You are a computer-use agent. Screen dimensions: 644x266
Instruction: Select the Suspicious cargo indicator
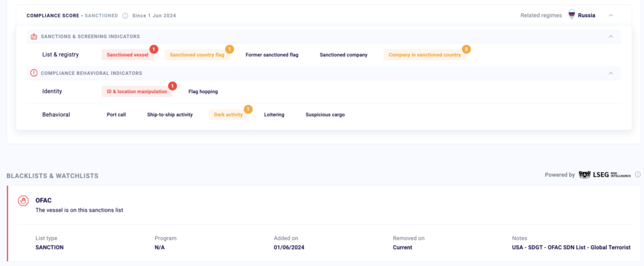click(x=325, y=115)
